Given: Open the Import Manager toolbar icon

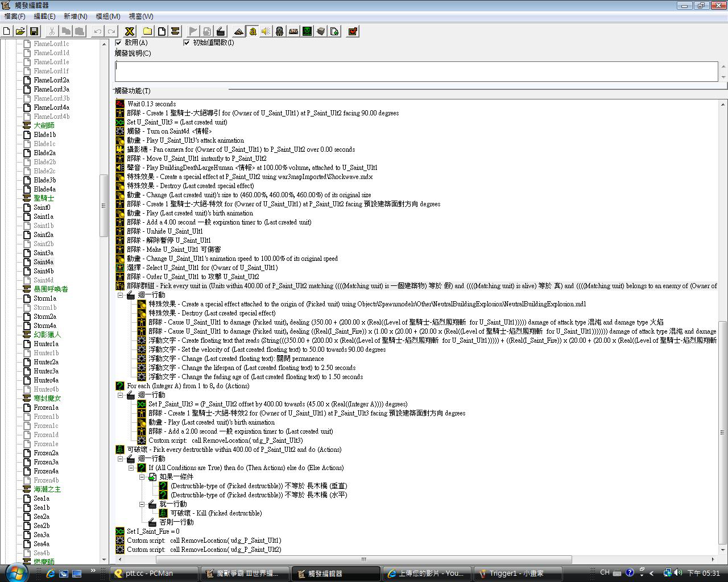Looking at the screenshot, I should tap(334, 31).
